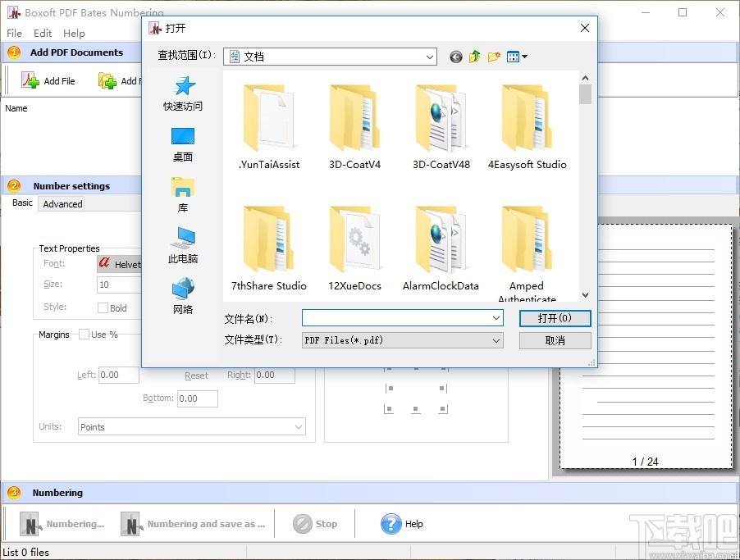740x560 pixels.
Task: Click the file list scrollbar up arrow
Action: pos(585,78)
